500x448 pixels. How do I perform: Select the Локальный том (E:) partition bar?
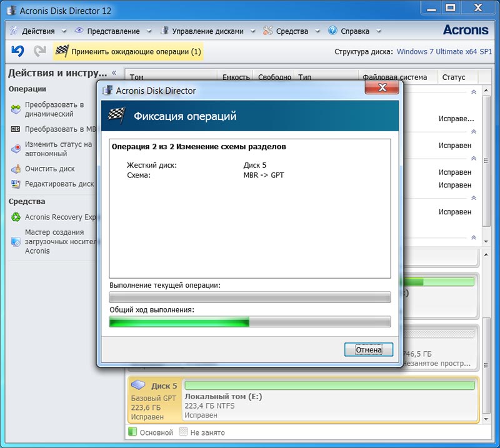tap(330, 386)
